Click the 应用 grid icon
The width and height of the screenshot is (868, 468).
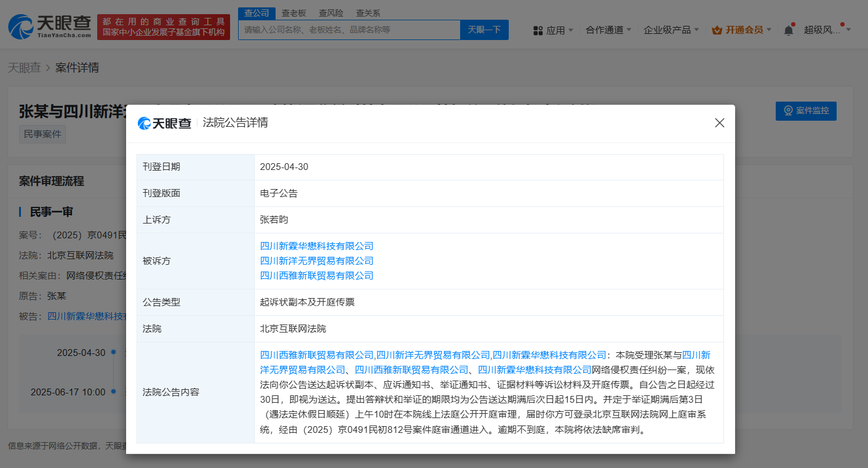click(538, 30)
